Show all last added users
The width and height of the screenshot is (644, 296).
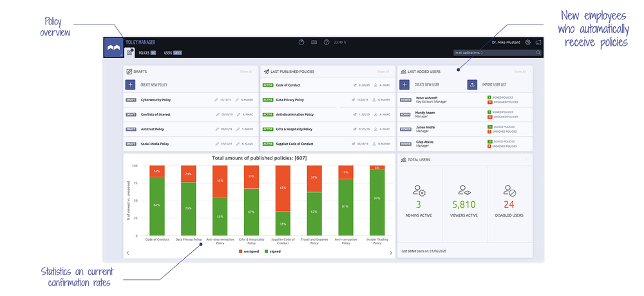tap(520, 72)
